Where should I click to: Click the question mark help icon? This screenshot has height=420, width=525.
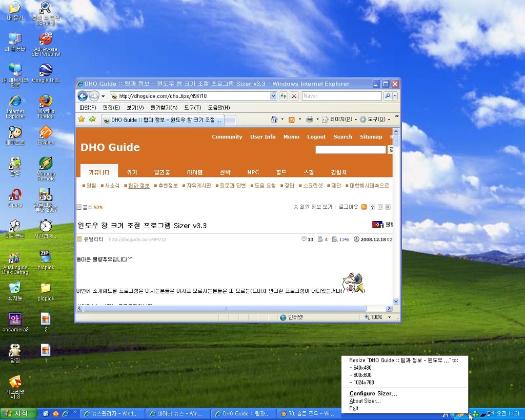(x=372, y=207)
